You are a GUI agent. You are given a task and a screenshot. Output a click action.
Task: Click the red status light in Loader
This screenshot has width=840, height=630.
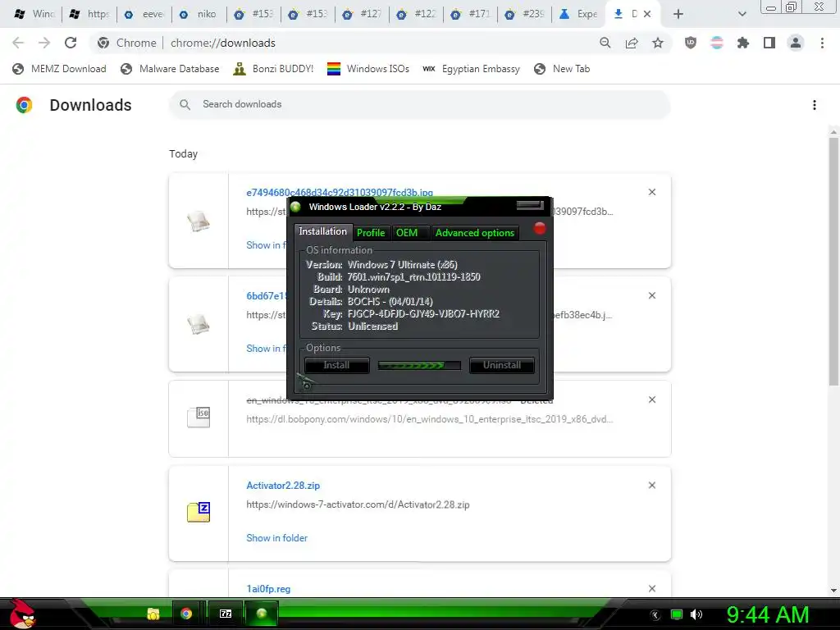coord(540,229)
